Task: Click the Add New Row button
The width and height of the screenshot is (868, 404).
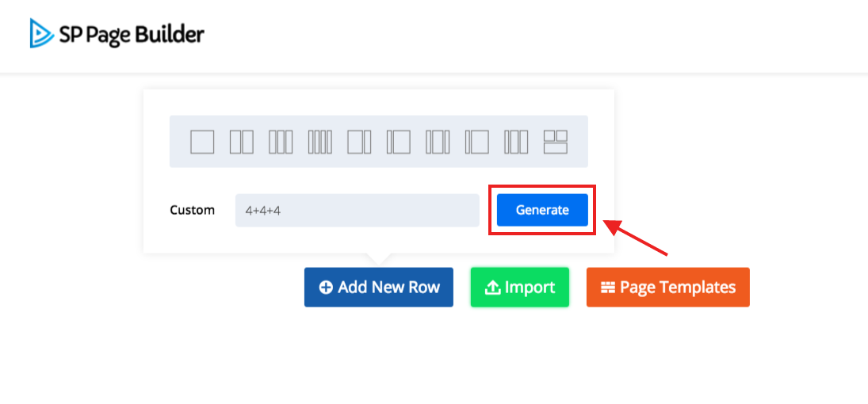Action: (x=379, y=288)
